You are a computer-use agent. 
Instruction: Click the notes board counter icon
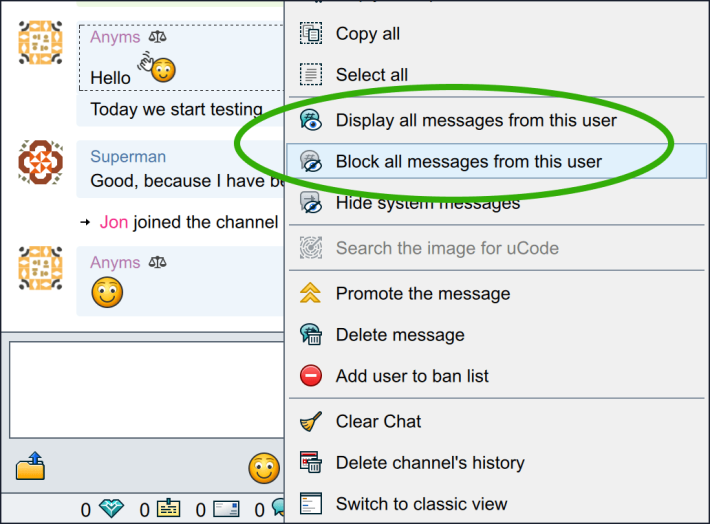(168, 509)
